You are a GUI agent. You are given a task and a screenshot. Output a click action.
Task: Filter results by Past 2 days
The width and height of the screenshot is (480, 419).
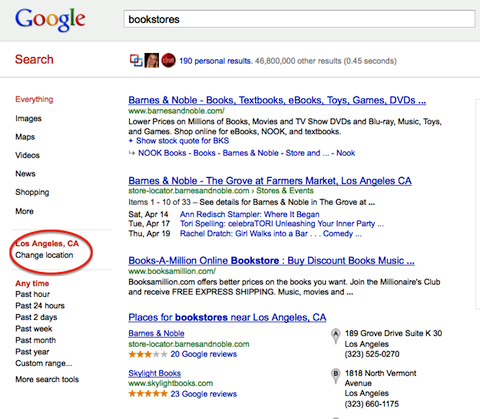click(x=36, y=317)
